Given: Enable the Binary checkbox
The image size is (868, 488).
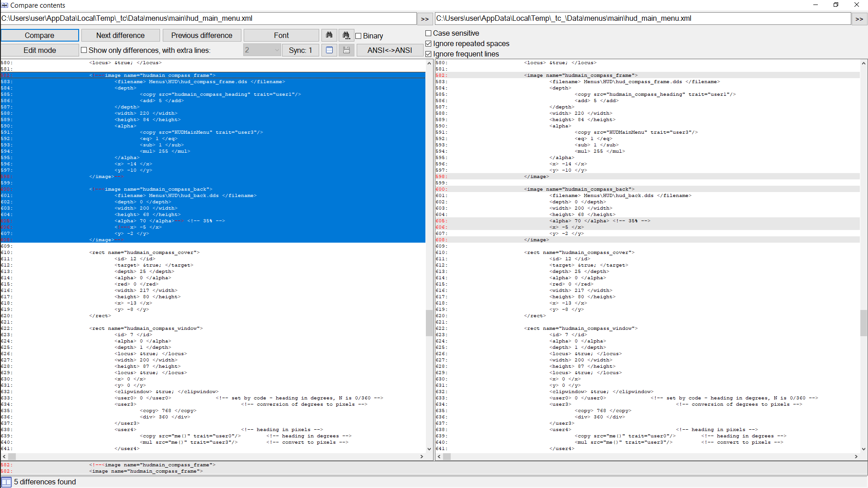Looking at the screenshot, I should [359, 36].
